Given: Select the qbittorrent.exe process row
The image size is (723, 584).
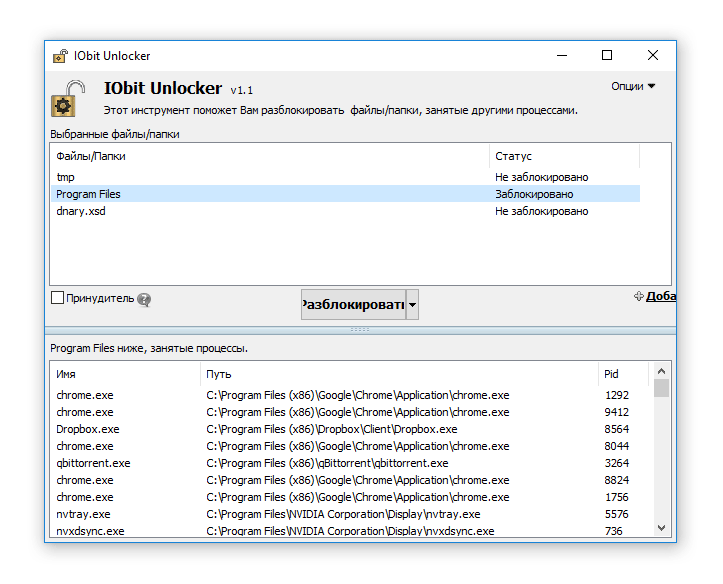Looking at the screenshot, I should click(x=352, y=463).
